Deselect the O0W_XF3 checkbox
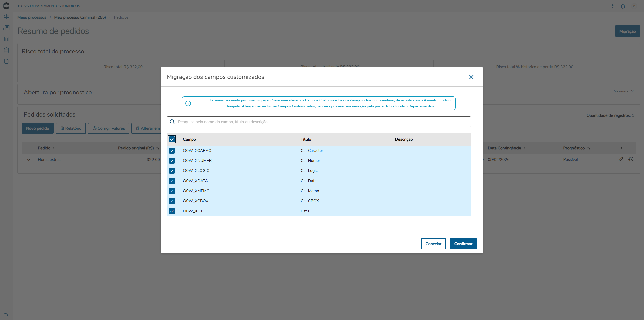This screenshot has height=320, width=644. pyautogui.click(x=172, y=211)
